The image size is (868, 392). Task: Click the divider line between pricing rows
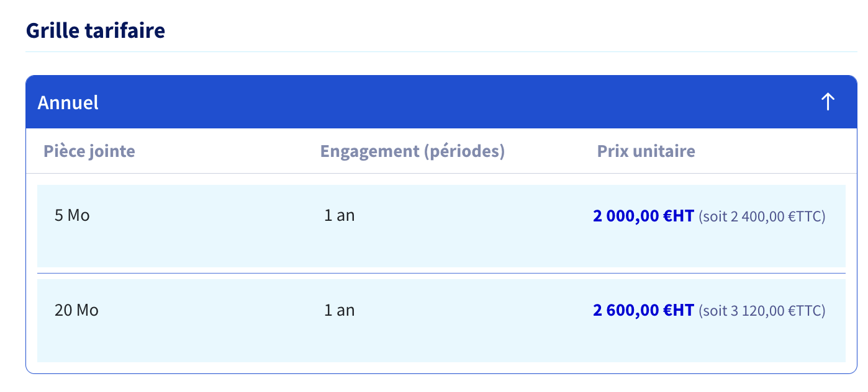point(441,273)
